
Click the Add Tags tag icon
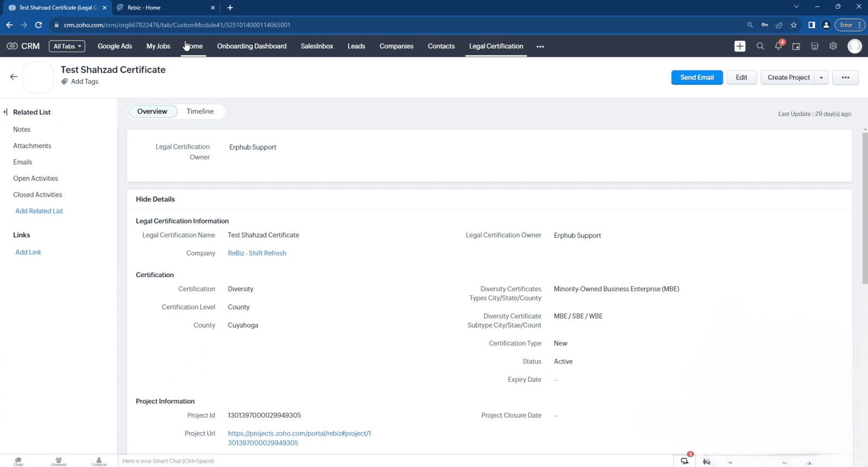65,82
